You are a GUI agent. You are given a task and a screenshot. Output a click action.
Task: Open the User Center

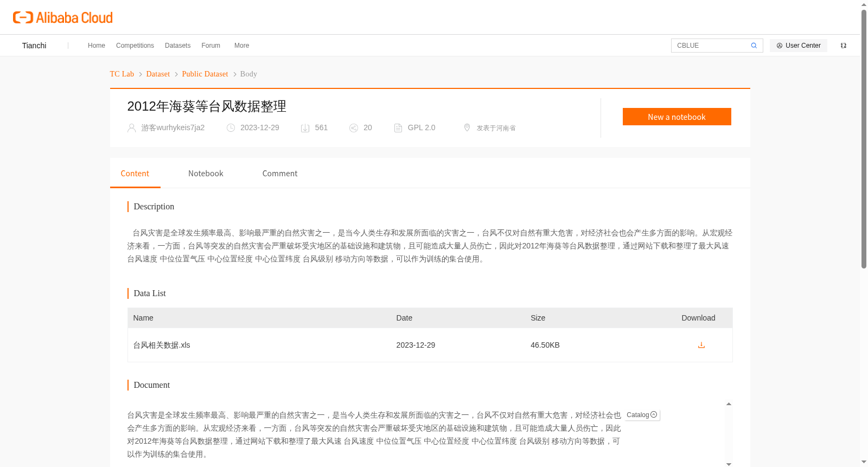tap(799, 46)
